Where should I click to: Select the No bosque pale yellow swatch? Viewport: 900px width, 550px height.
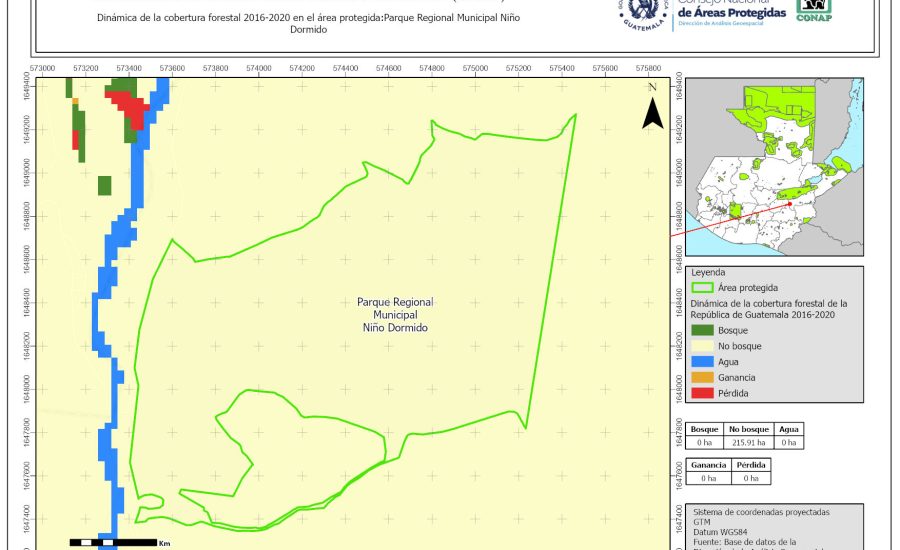click(704, 345)
